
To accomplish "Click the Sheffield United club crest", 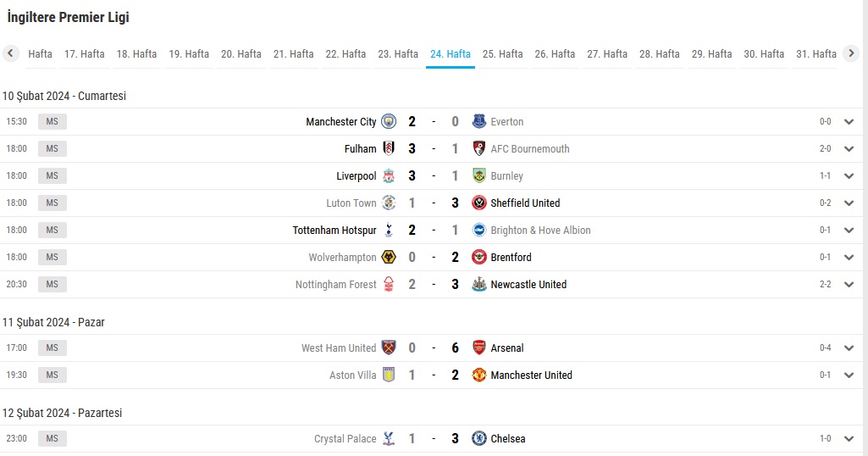I will click(x=478, y=203).
